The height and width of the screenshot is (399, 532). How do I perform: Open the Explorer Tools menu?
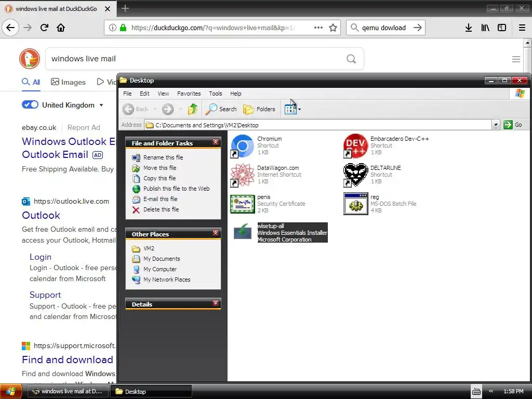(216, 94)
